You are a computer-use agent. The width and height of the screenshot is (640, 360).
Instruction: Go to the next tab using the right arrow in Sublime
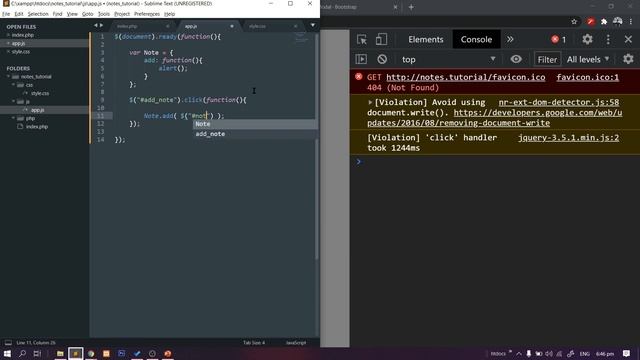101,25
